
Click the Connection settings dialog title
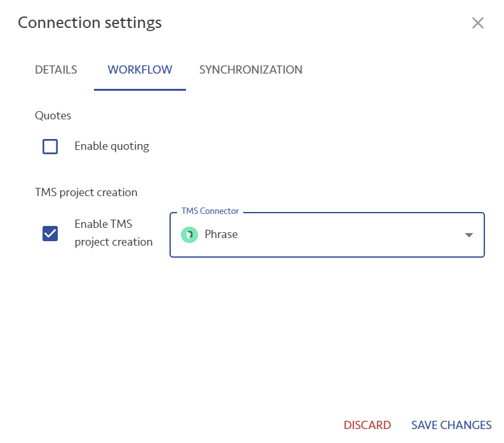pyautogui.click(x=90, y=23)
